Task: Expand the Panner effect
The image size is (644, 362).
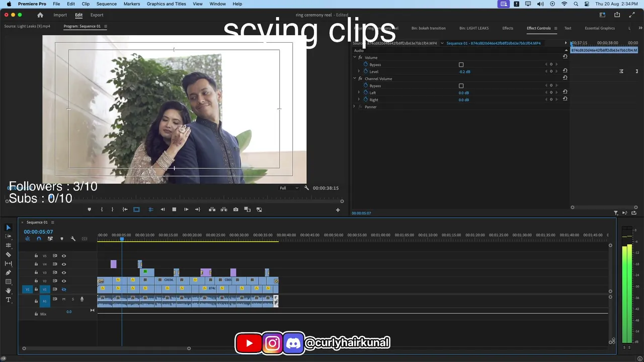Action: pyautogui.click(x=354, y=107)
